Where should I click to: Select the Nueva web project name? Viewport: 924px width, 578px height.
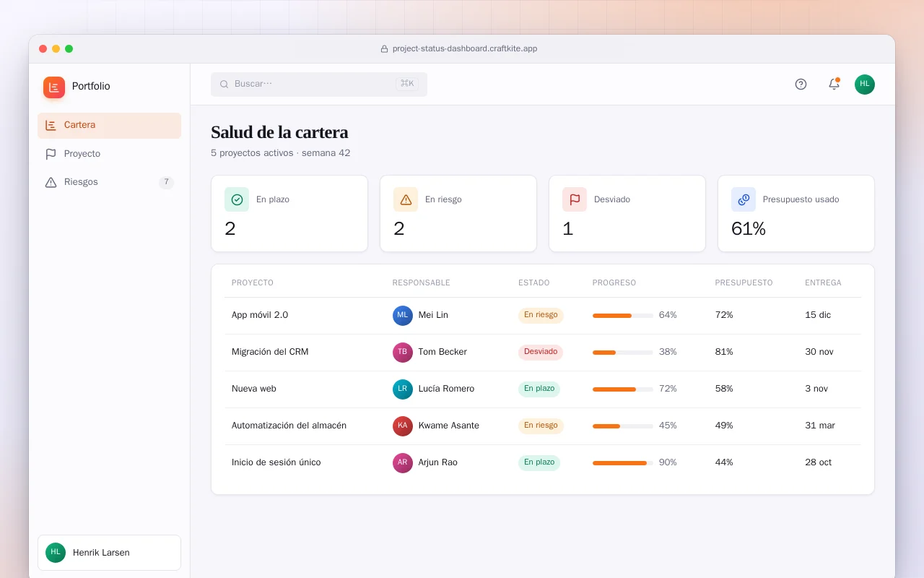(x=254, y=389)
